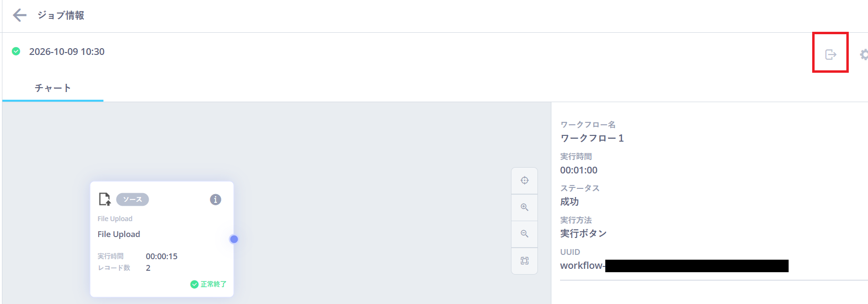This screenshot has width=868, height=304.
Task: Open settings with the gear icon
Action: point(864,54)
